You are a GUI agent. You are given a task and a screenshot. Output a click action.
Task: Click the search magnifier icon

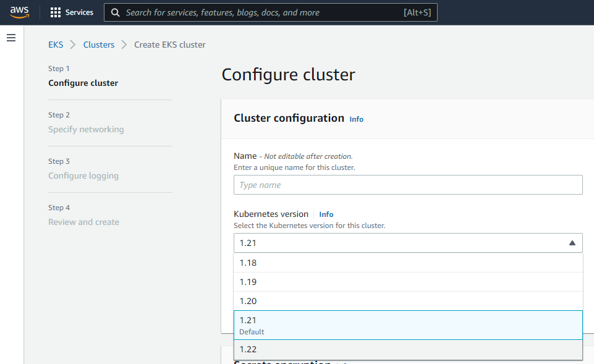tap(115, 12)
